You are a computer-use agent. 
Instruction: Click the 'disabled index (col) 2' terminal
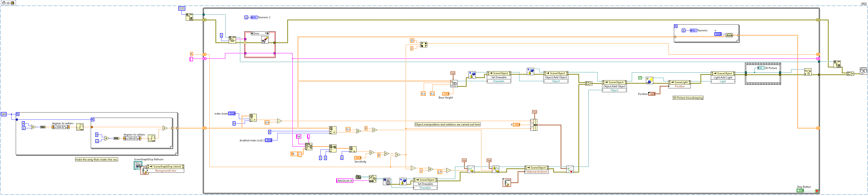click(x=269, y=140)
